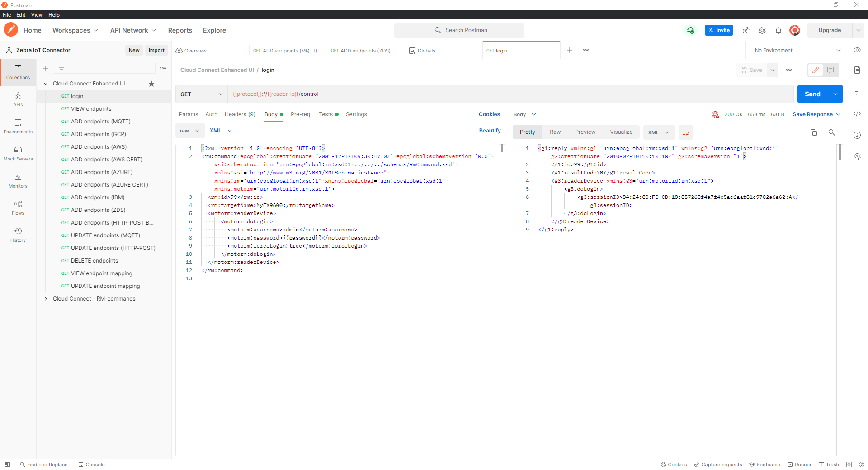868x470 pixels.
Task: Switch to the Tests tab
Action: (x=328, y=114)
